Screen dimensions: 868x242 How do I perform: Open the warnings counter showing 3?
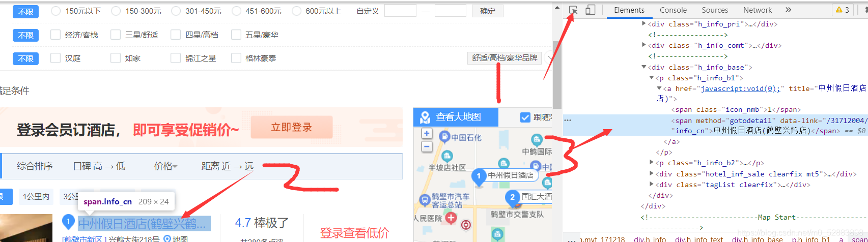tap(843, 10)
